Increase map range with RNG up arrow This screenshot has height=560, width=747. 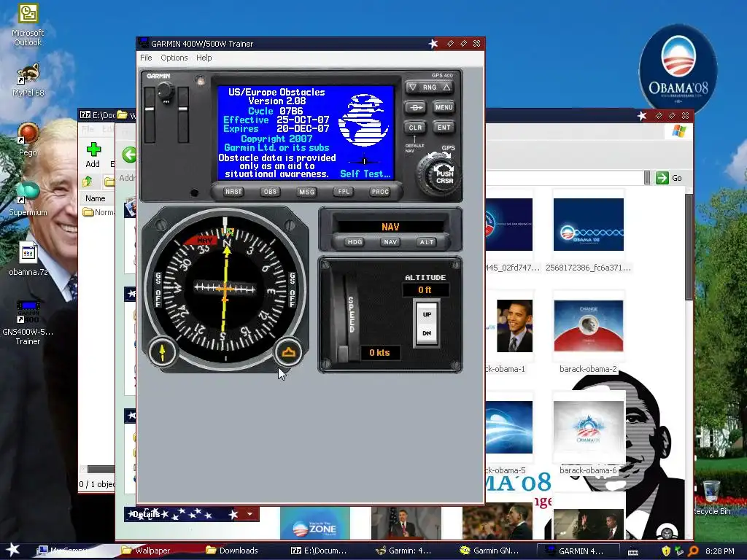(x=446, y=87)
